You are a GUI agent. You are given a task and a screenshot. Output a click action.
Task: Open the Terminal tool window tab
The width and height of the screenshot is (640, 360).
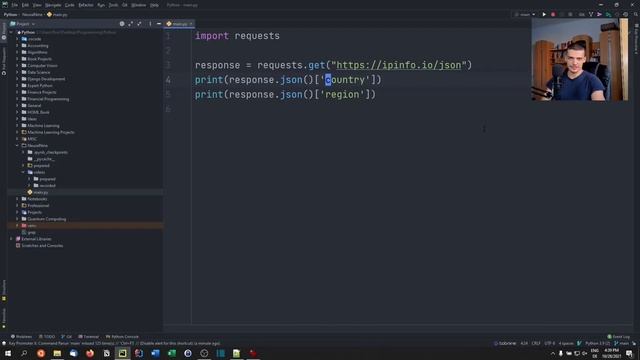[89, 337]
